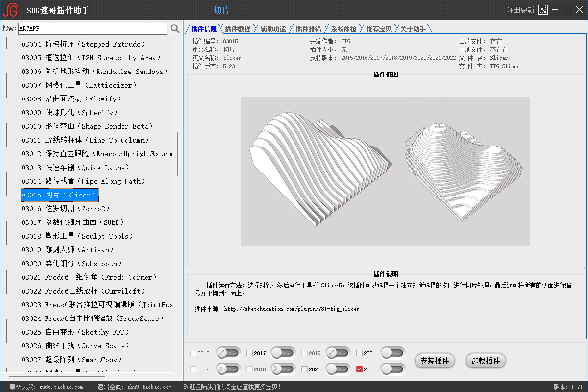Pick 03011 LY线转柱体 (Line To Column)
This screenshot has width=588, height=392.
click(x=86, y=140)
